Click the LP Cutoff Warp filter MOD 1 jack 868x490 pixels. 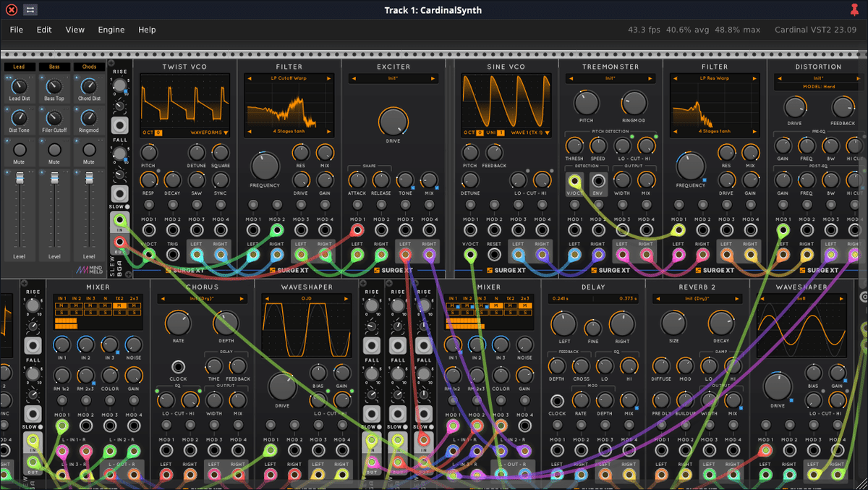point(253,230)
